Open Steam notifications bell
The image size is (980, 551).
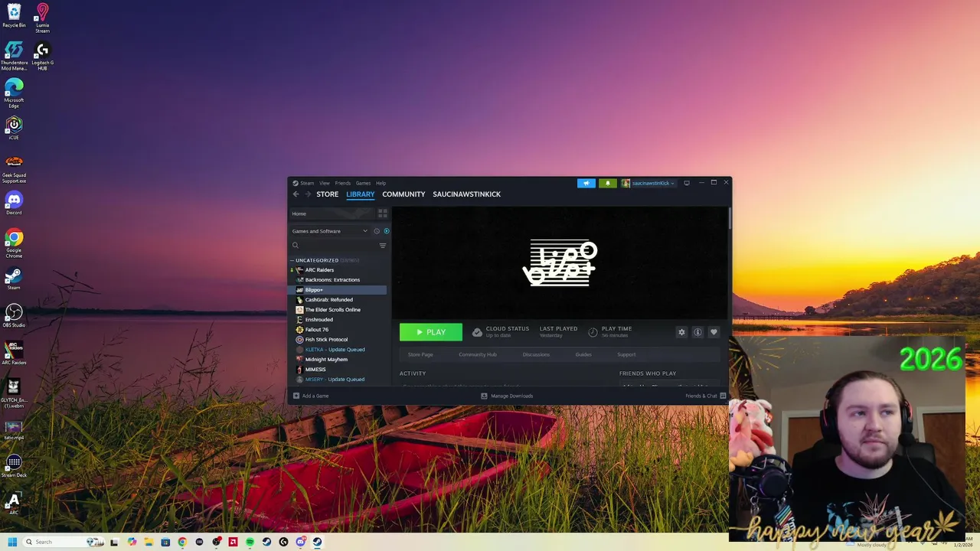(608, 183)
